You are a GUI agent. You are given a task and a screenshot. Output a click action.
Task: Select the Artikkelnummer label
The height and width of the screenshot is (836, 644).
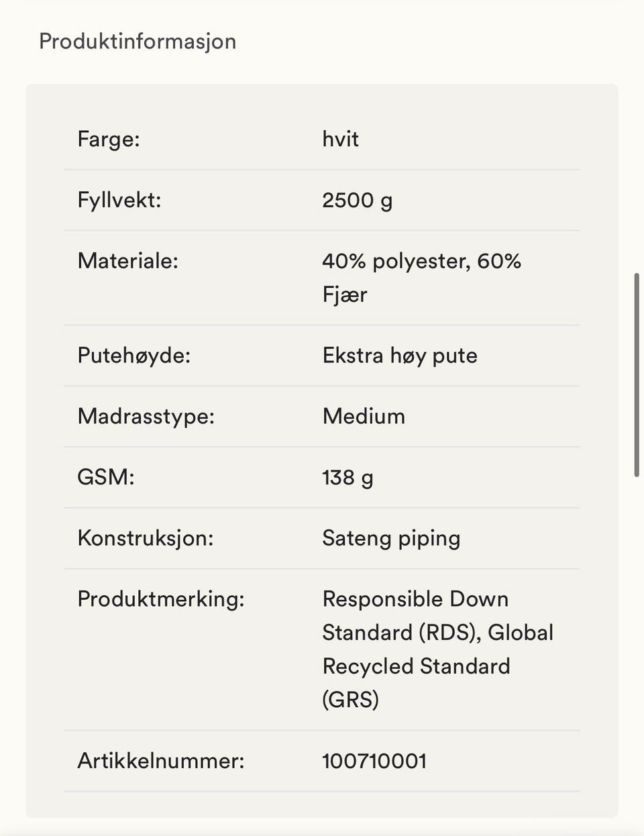[x=161, y=761]
